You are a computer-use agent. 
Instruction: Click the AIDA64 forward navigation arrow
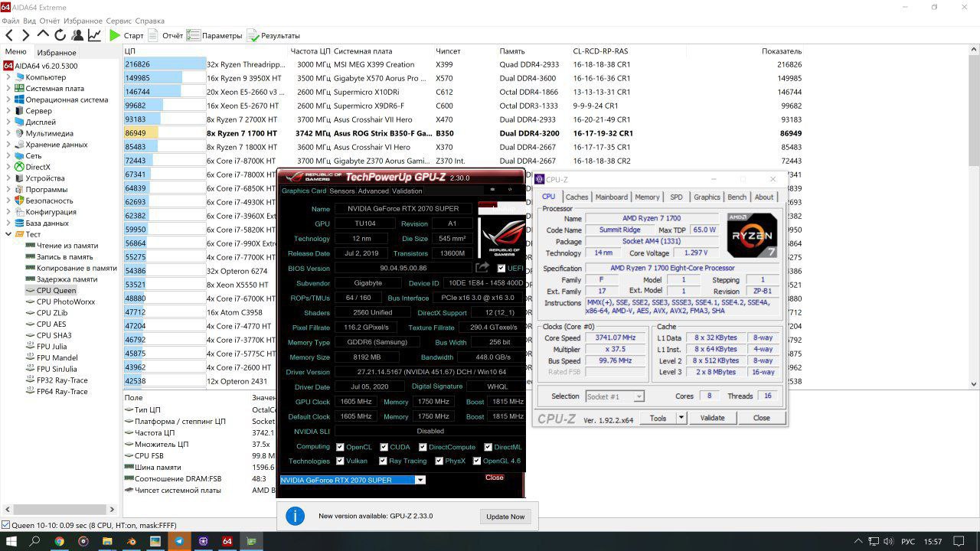tap(26, 35)
